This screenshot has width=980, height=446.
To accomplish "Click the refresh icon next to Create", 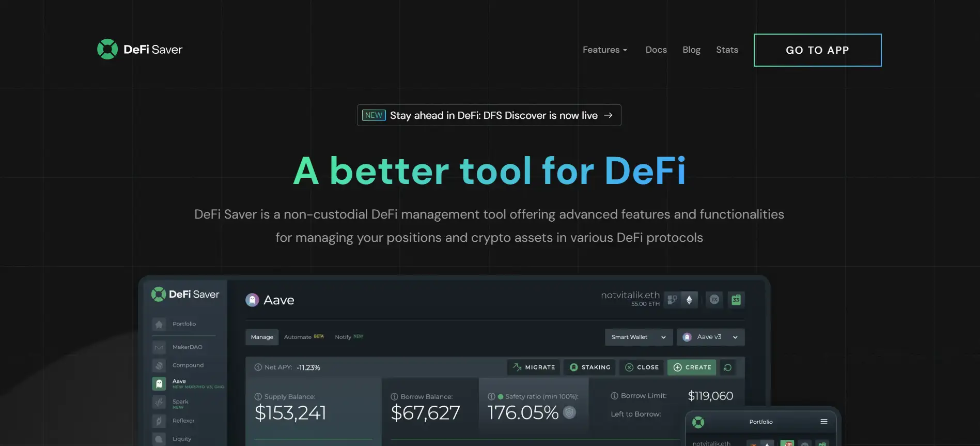I will [x=727, y=367].
